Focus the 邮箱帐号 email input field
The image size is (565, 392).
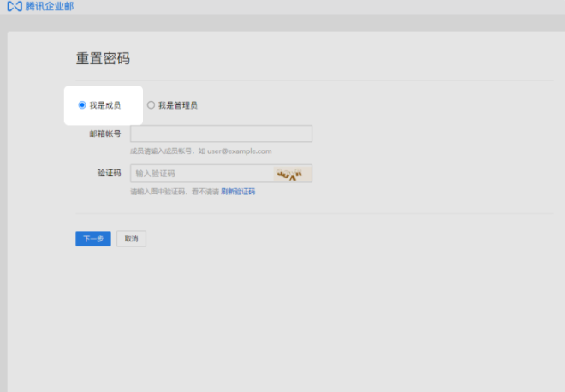(x=221, y=134)
